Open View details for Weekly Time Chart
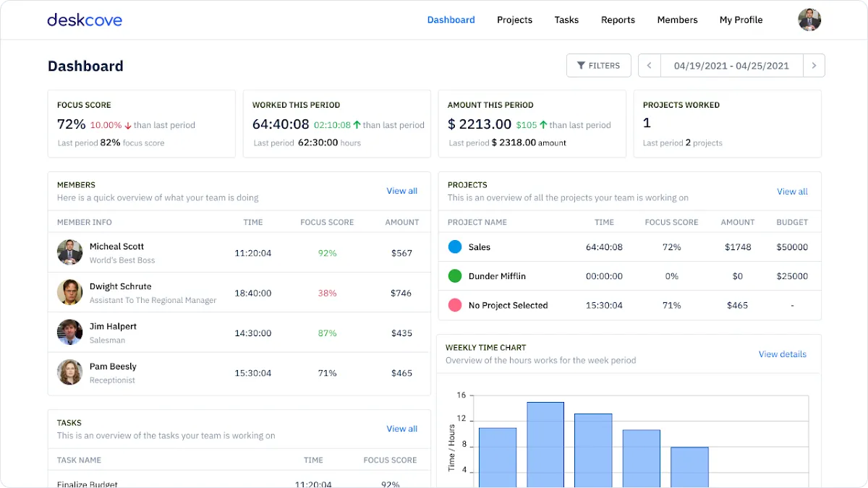 tap(782, 354)
